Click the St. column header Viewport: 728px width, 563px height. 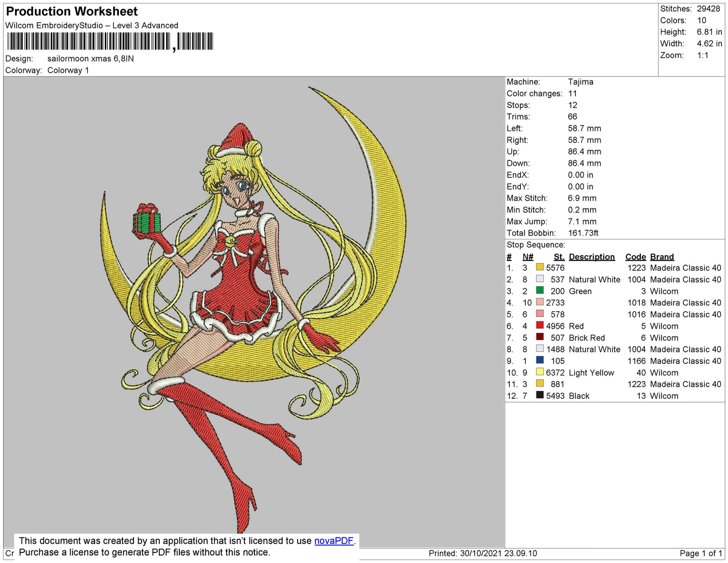click(x=559, y=257)
